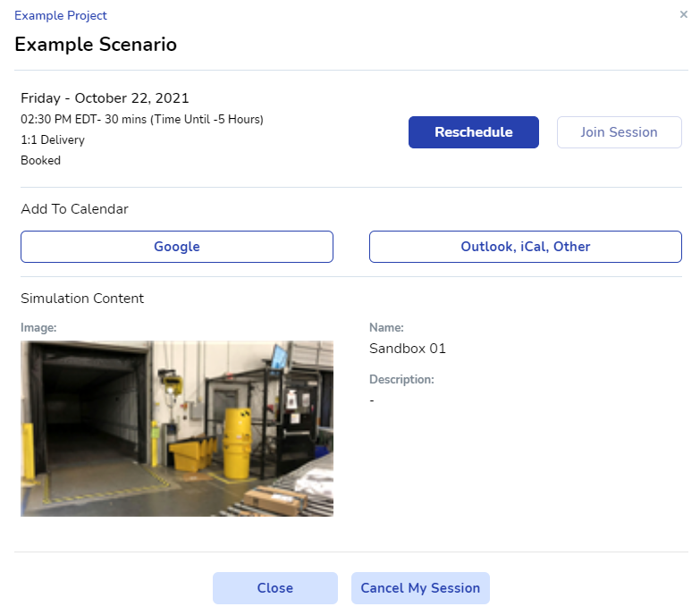Click the Reschedule button
Viewport: 700px width, 615px height.
pos(473,132)
